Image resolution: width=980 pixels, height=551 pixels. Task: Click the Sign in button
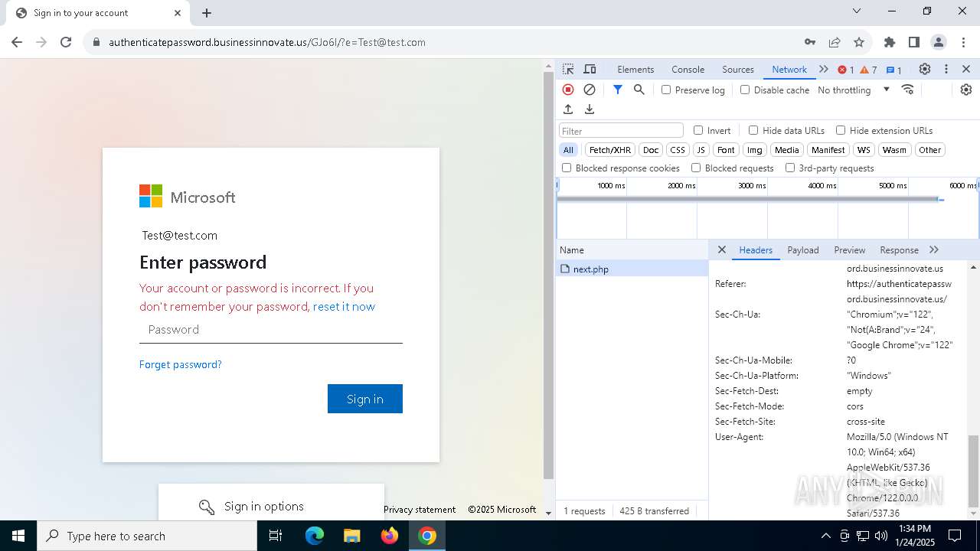coord(365,399)
